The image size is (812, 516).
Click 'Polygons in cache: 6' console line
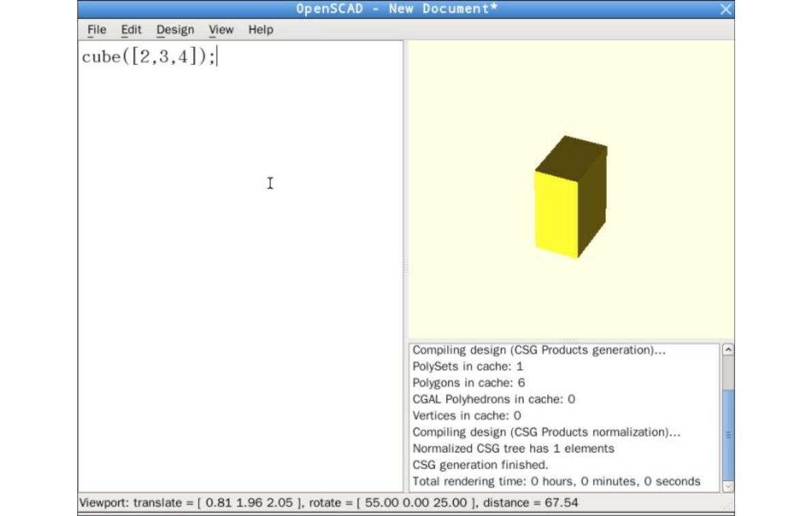pos(469,383)
